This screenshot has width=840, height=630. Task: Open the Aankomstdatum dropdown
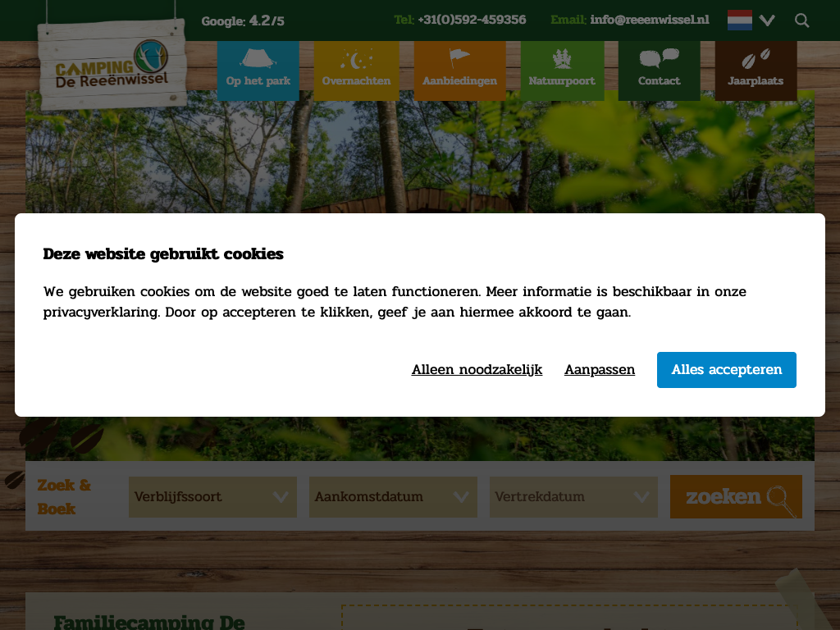[393, 497]
